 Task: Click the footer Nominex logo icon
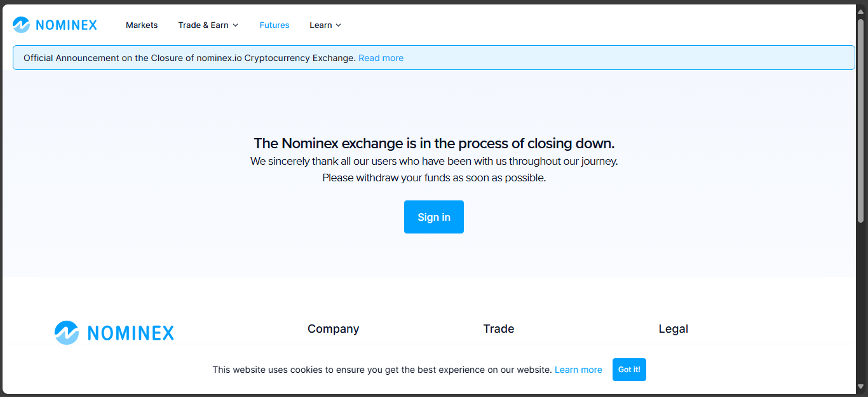(66, 333)
